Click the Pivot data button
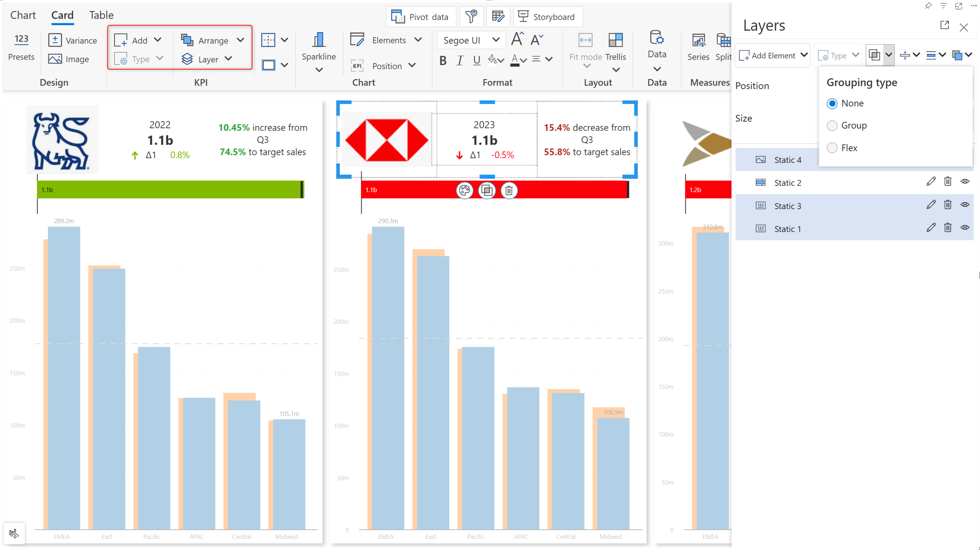 420,17
